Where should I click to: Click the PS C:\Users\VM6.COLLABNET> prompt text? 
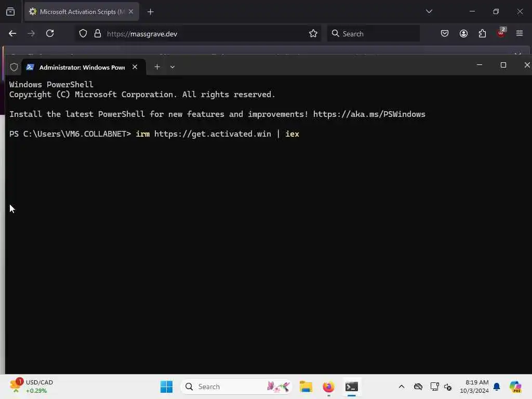coord(70,134)
